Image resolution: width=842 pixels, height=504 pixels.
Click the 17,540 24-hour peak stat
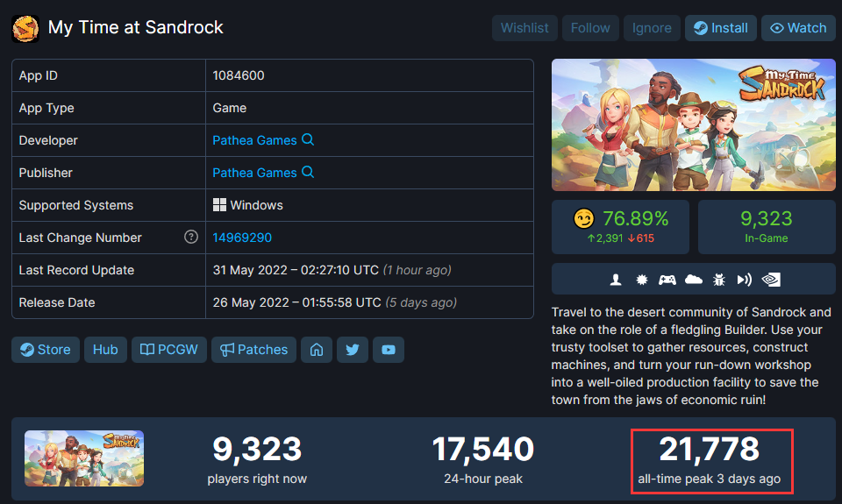[x=482, y=459]
